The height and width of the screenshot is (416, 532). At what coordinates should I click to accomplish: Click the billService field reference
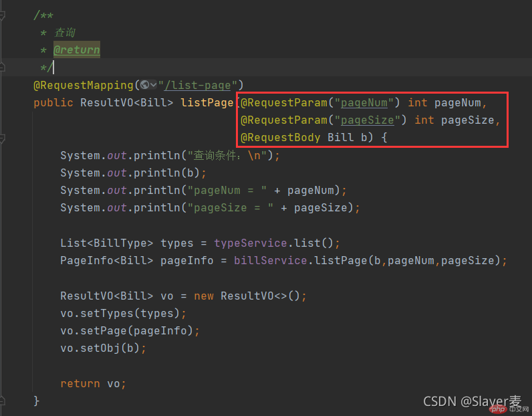pyautogui.click(x=271, y=260)
